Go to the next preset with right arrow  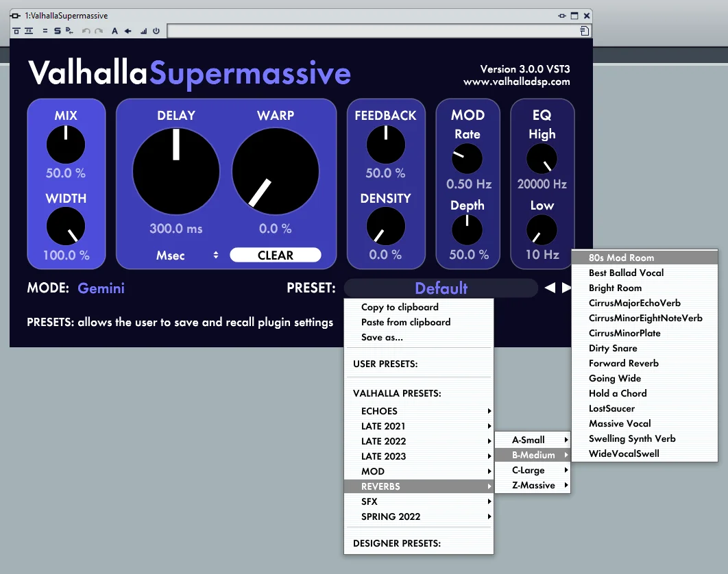click(x=566, y=288)
